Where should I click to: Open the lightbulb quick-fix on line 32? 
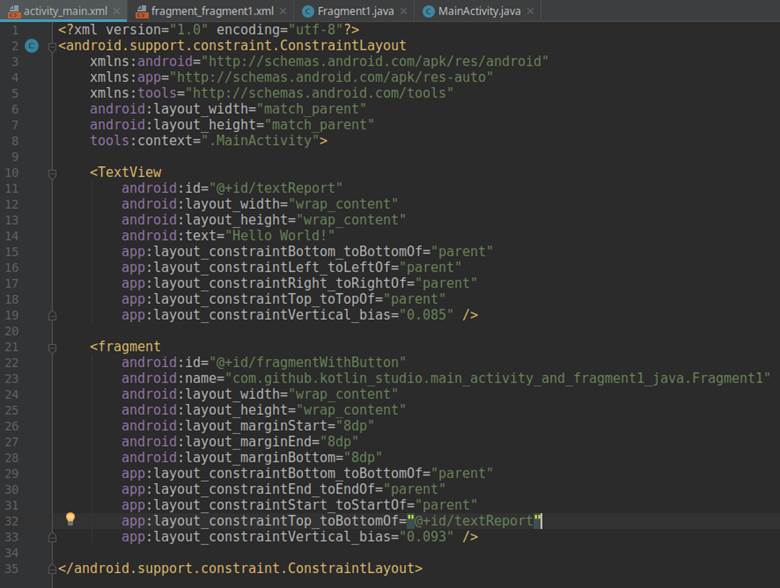click(x=70, y=519)
